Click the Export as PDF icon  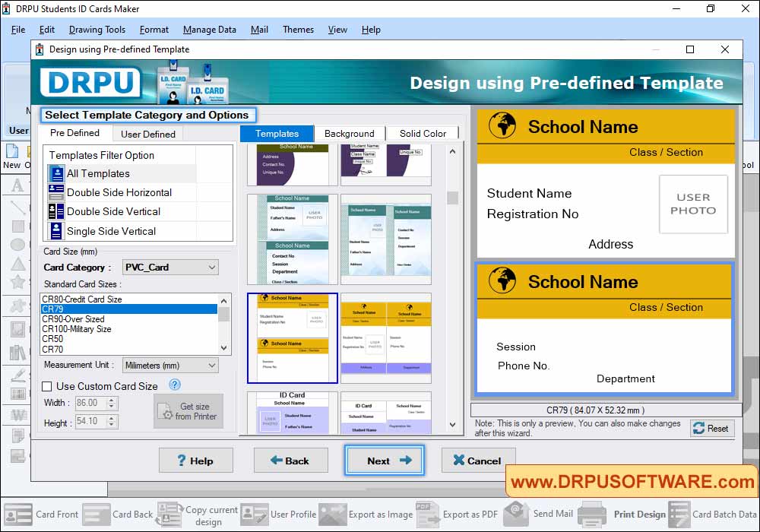click(427, 515)
